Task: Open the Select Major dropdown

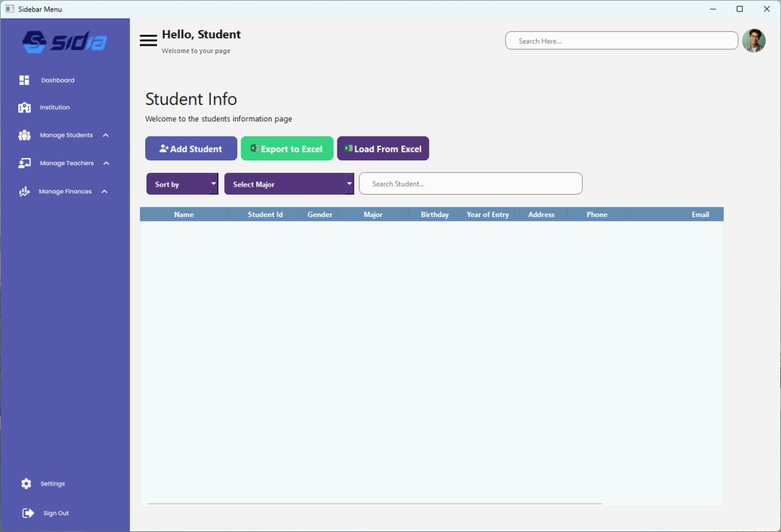Action: click(289, 184)
